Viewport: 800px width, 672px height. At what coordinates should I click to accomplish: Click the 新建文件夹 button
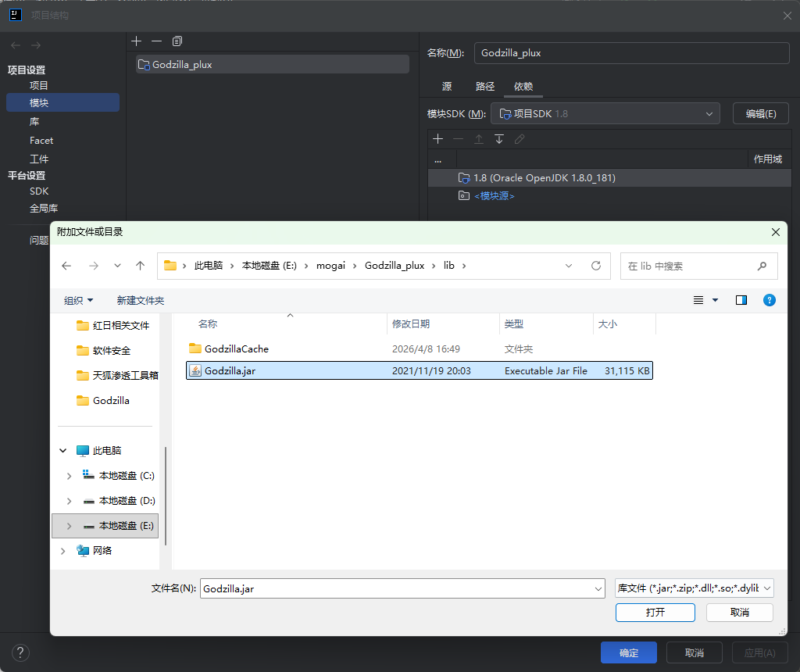pos(141,301)
